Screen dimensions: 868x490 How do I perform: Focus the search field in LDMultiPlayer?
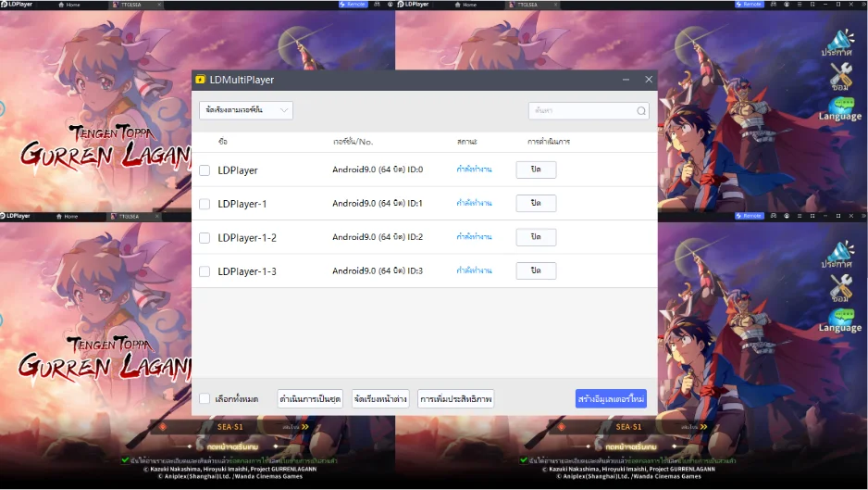589,111
